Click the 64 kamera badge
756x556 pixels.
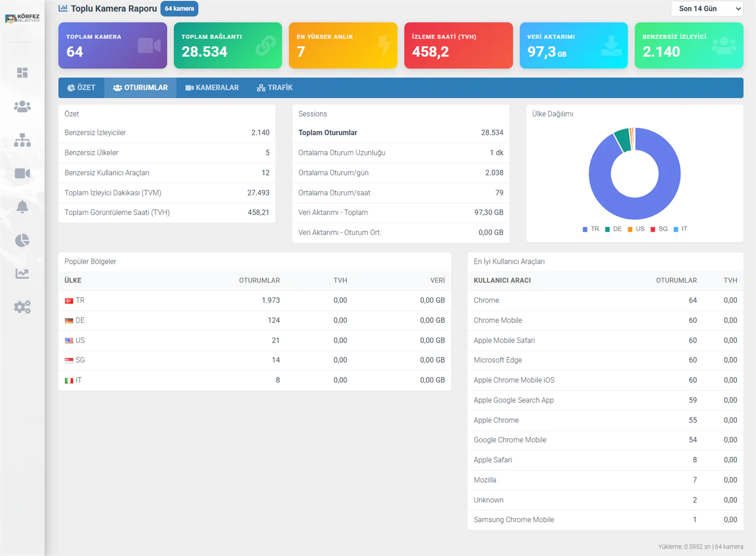[180, 9]
